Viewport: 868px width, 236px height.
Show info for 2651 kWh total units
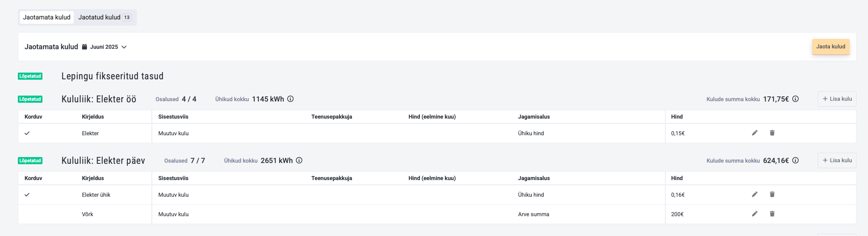tap(299, 160)
